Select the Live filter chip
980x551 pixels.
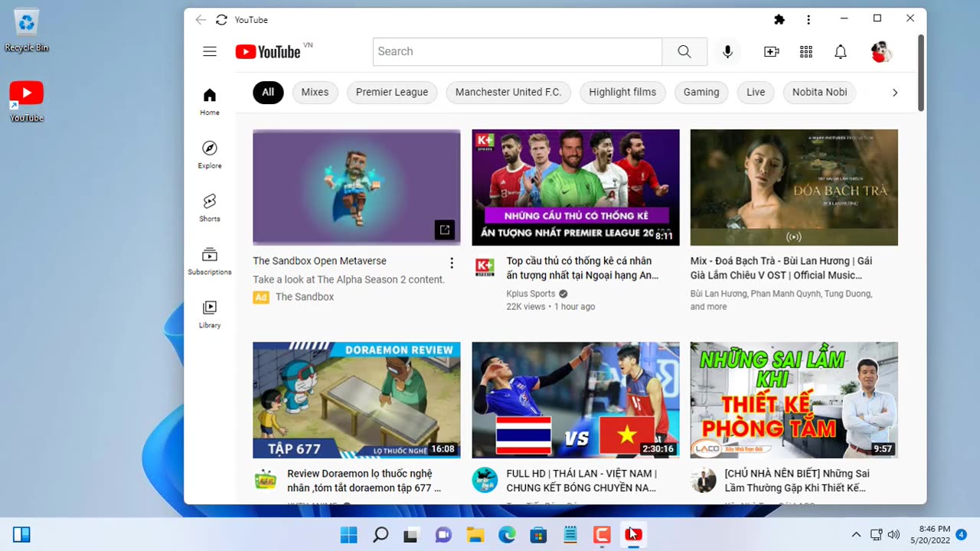(756, 92)
